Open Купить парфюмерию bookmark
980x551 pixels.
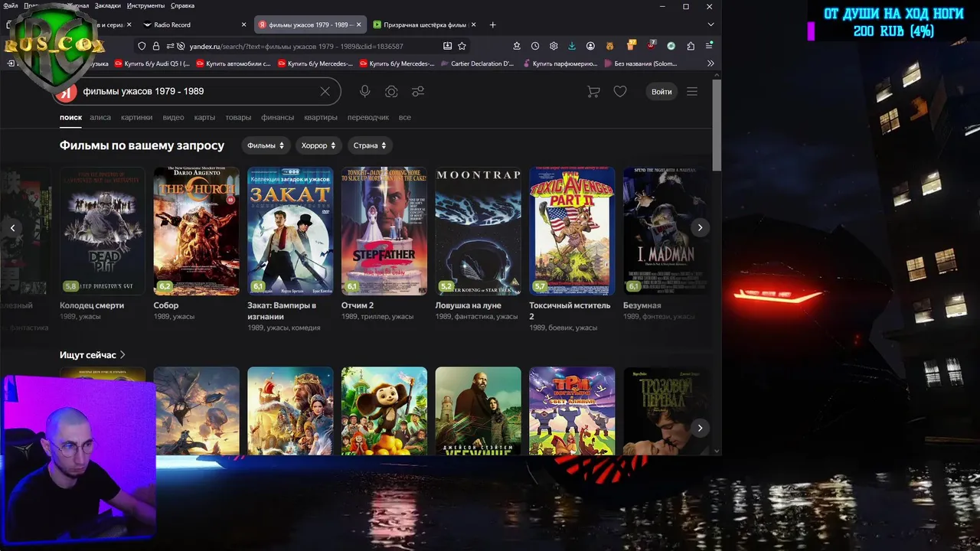559,64
